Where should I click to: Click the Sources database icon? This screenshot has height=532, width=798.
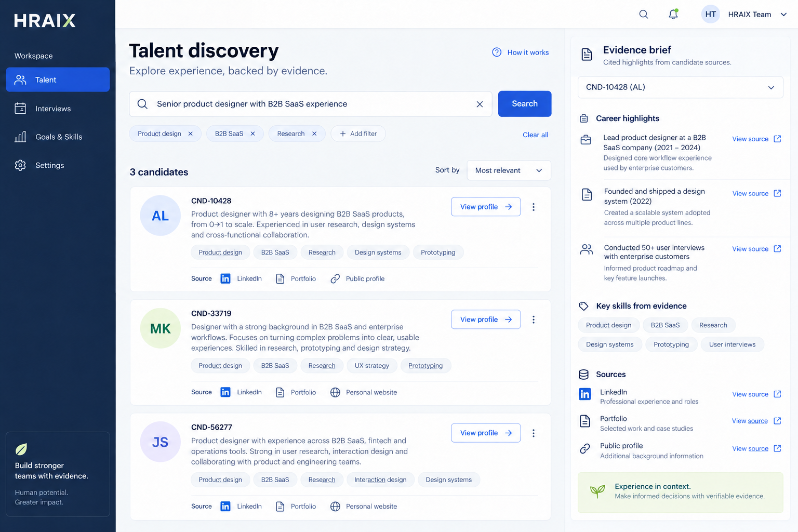pos(584,375)
